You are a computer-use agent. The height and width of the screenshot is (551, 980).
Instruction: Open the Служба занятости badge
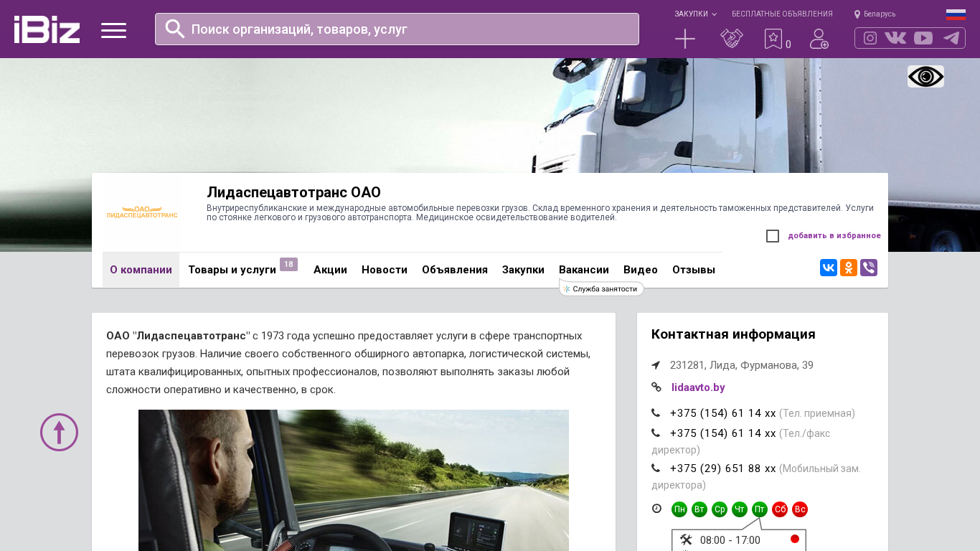[601, 288]
